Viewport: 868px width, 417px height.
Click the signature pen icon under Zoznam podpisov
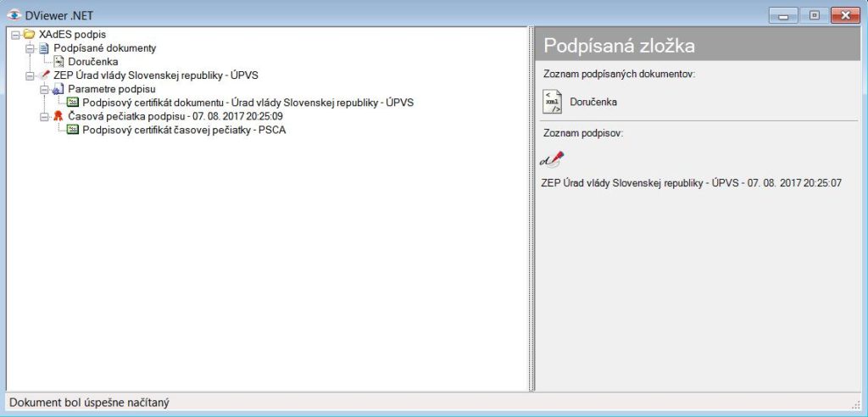553,159
